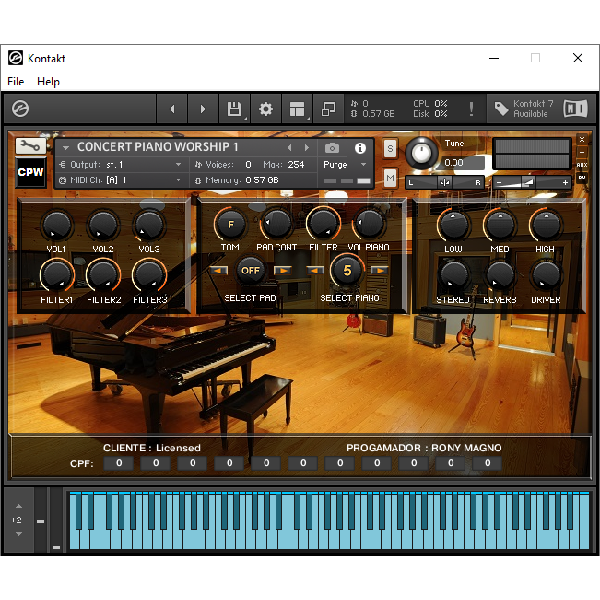600x600 pixels.
Task: Click the VOL3 knob
Action: pos(149,225)
